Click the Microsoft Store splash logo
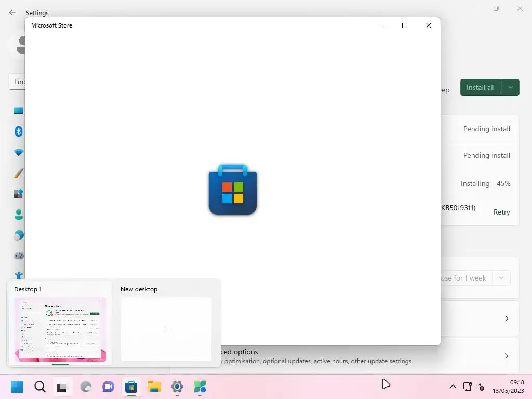Viewport: 532px width, 399px height. pos(233,189)
